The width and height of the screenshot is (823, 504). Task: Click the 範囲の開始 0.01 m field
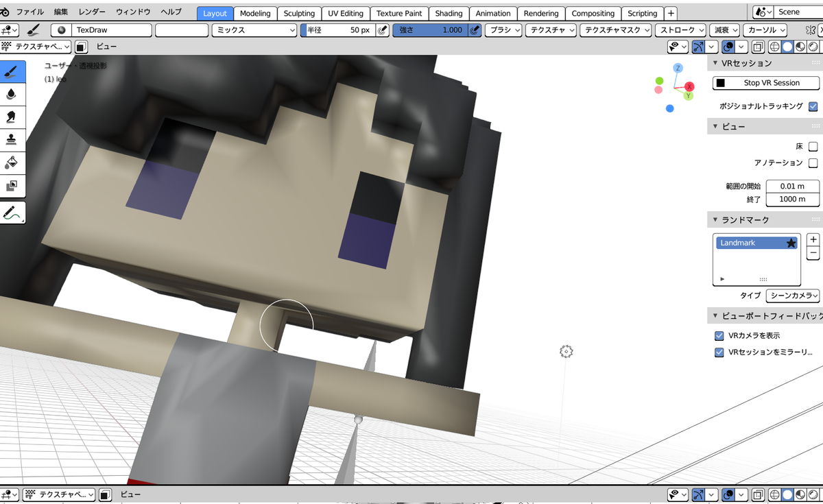(x=792, y=187)
